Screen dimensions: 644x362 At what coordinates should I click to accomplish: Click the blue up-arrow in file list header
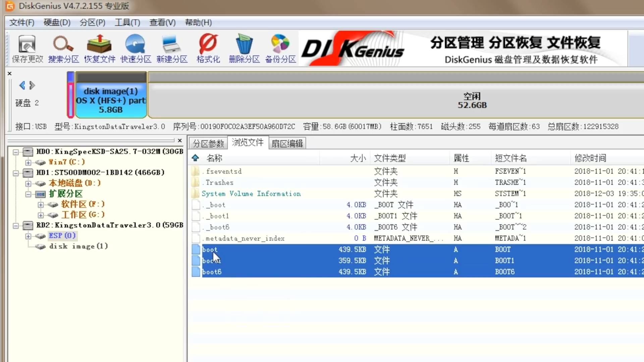point(195,158)
